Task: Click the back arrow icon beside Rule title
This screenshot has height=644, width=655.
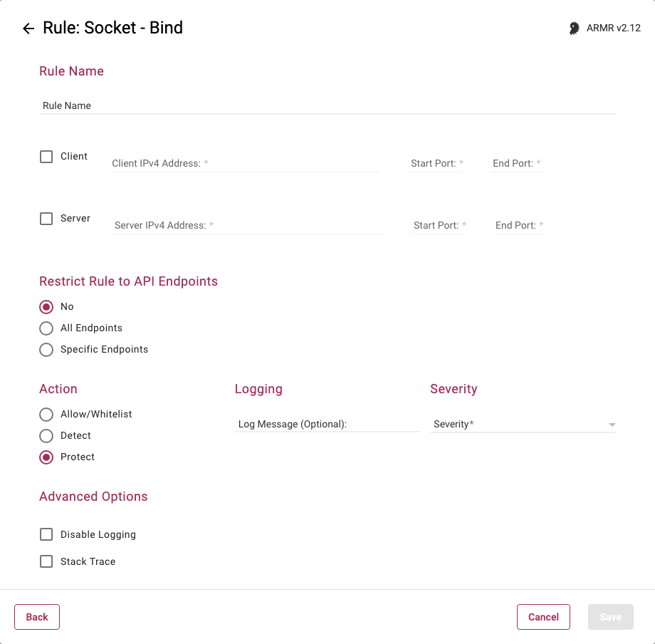Action: click(28, 28)
